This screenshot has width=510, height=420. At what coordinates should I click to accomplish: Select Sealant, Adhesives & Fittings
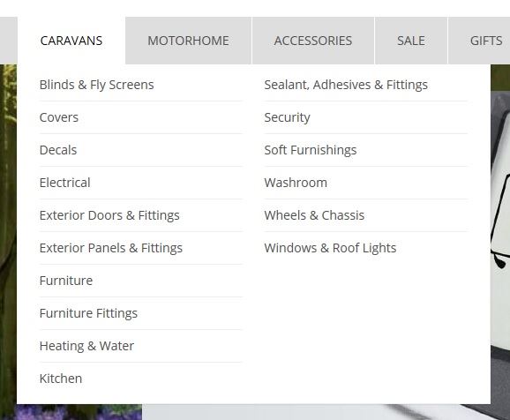pos(346,85)
